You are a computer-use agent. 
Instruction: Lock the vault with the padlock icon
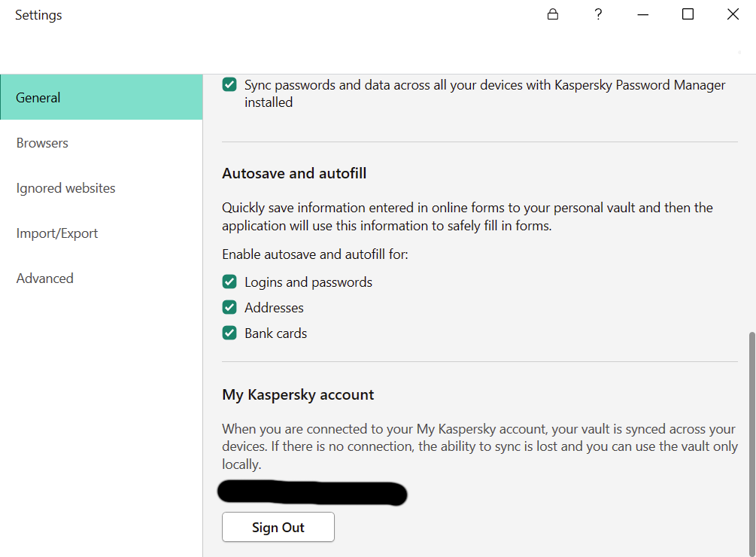pos(553,14)
